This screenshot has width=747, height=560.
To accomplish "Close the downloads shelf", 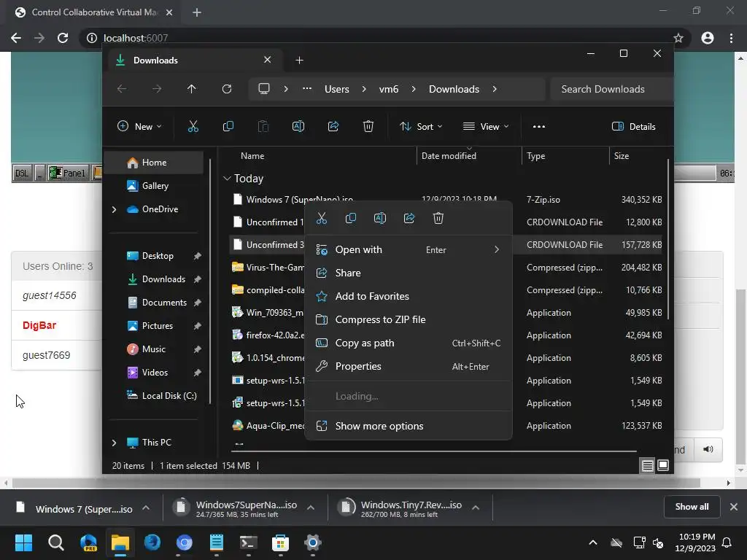I will (734, 507).
